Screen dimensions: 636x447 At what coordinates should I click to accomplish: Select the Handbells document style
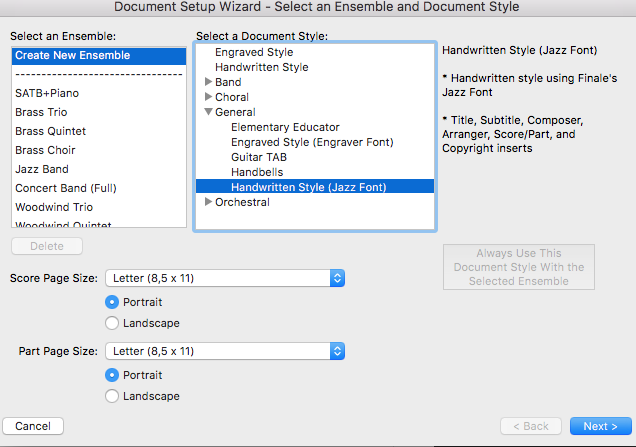[258, 172]
